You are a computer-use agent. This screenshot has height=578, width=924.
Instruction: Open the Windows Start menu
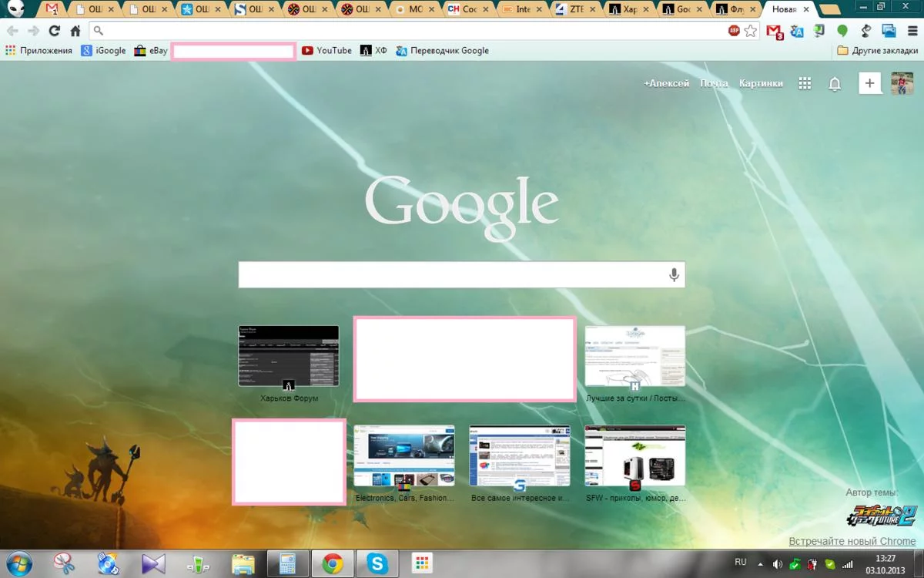click(18, 563)
